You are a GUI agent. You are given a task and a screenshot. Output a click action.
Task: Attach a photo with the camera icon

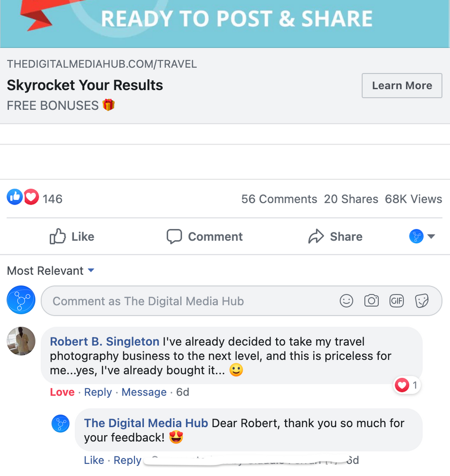[371, 301]
